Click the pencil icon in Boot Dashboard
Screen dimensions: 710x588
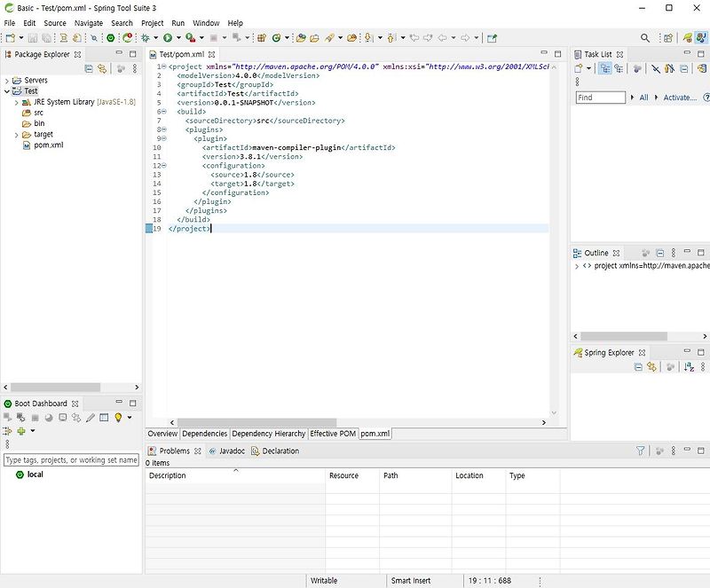point(91,418)
